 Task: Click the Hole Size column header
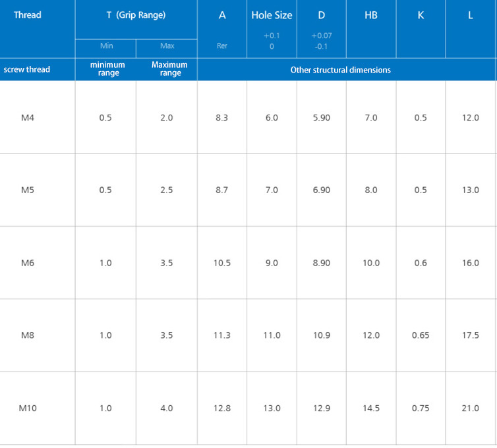(272, 15)
